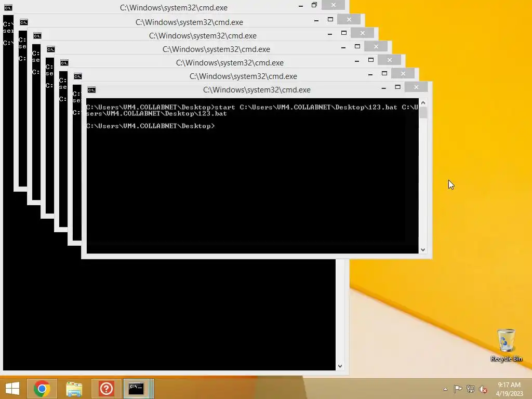Restore down the rearmost cmd.exe window

tap(314, 5)
